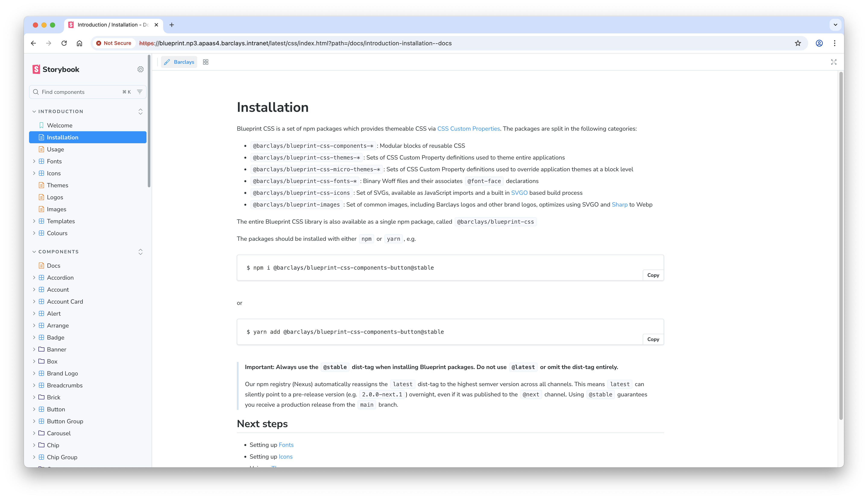The width and height of the screenshot is (868, 499).
Task: Open the Logos docs page
Action: tap(88, 197)
